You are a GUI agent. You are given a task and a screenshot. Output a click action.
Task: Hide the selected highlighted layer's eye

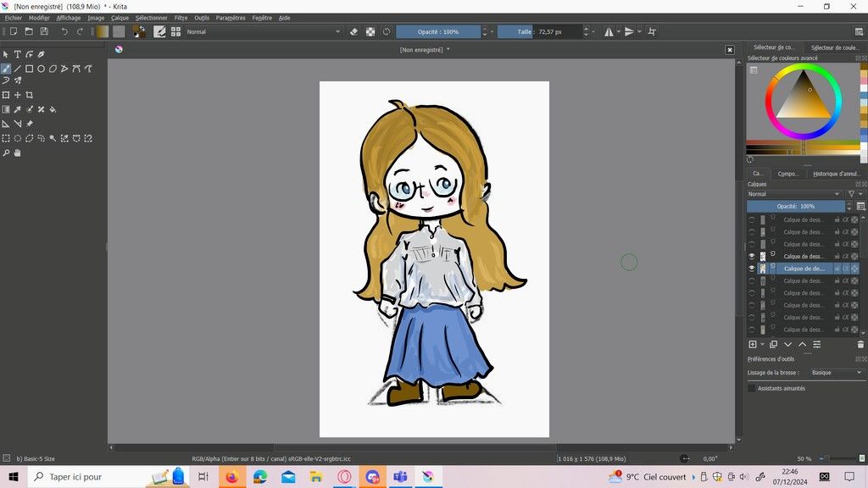click(x=751, y=269)
